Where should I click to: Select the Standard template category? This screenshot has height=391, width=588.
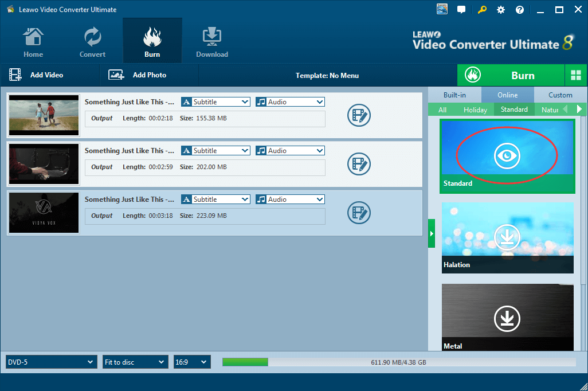point(514,109)
